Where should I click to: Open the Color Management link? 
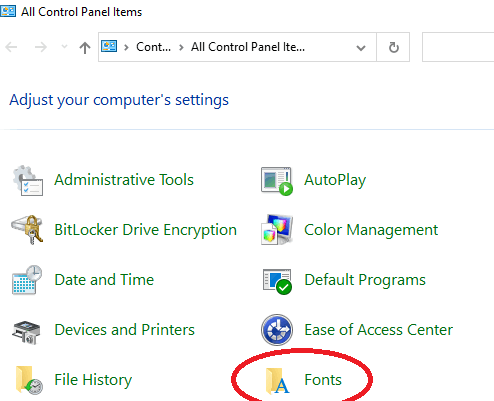pos(371,230)
